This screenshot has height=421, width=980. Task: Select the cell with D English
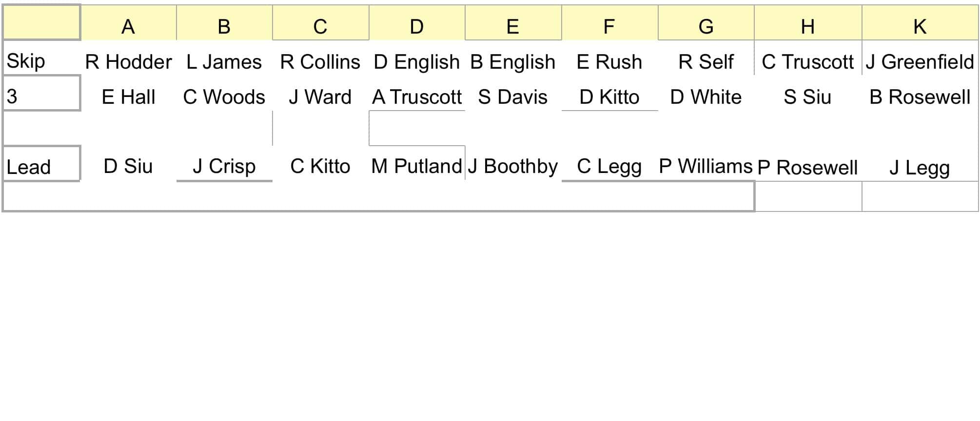click(416, 62)
